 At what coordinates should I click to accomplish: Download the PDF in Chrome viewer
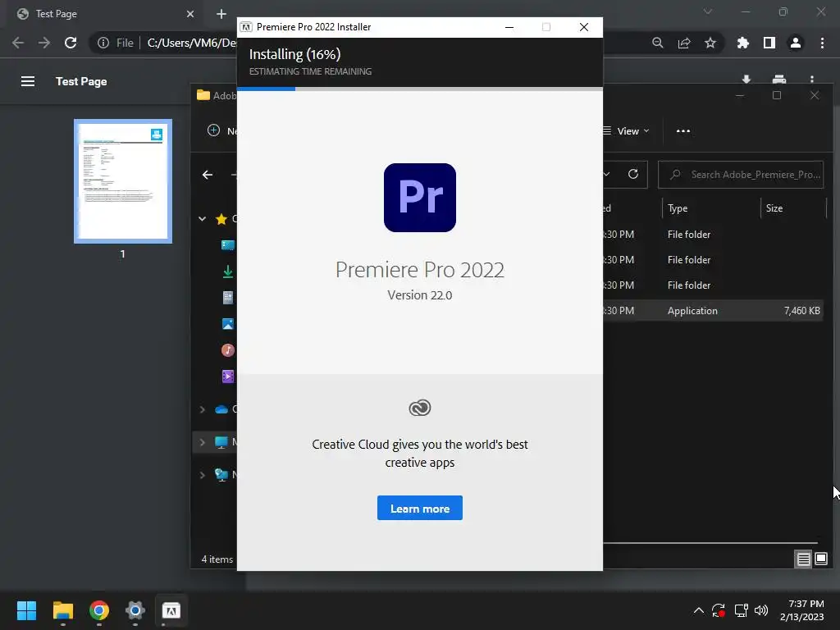click(746, 80)
